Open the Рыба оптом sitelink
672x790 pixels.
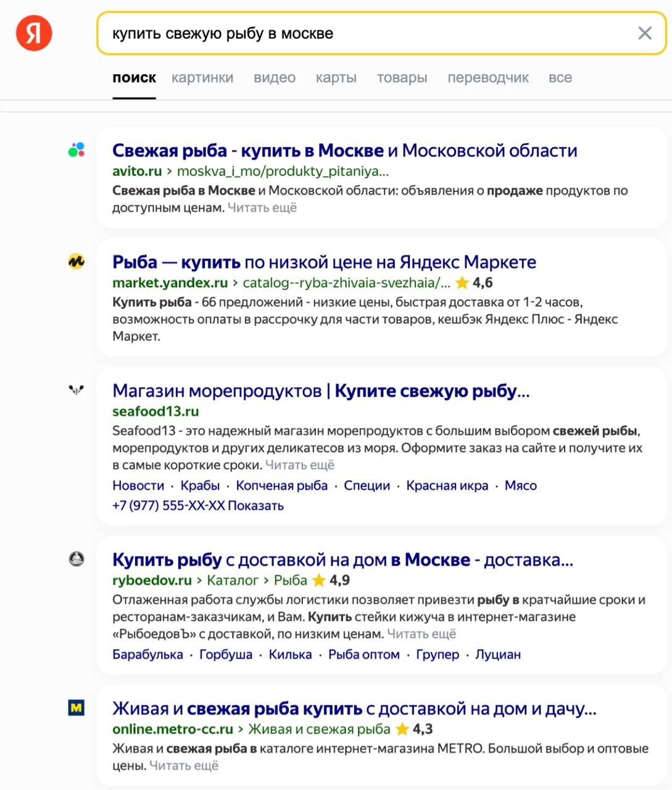(363, 655)
